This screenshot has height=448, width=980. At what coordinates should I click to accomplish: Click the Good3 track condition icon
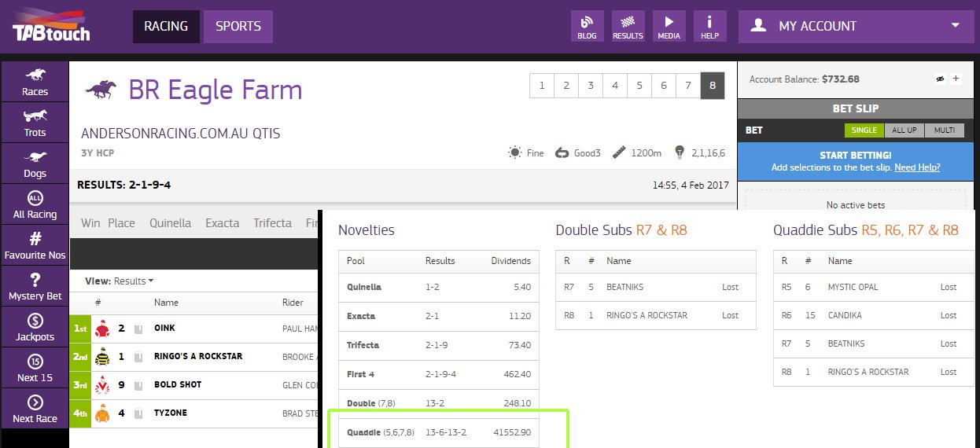click(562, 152)
